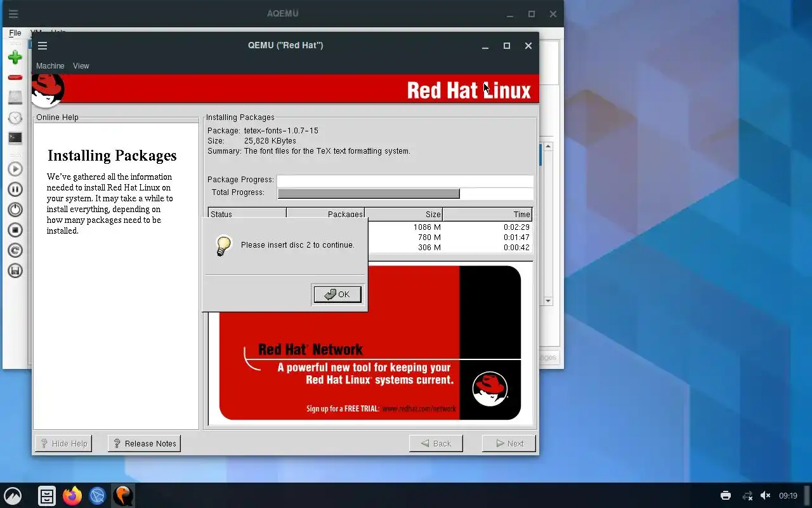Click the Size column header
The height and width of the screenshot is (508, 812).
point(403,214)
